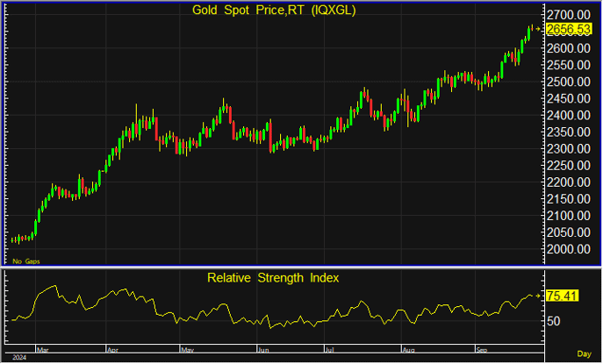603x364 pixels.
Task: Click the blue divider between price and RSI panes
Action: [301, 268]
